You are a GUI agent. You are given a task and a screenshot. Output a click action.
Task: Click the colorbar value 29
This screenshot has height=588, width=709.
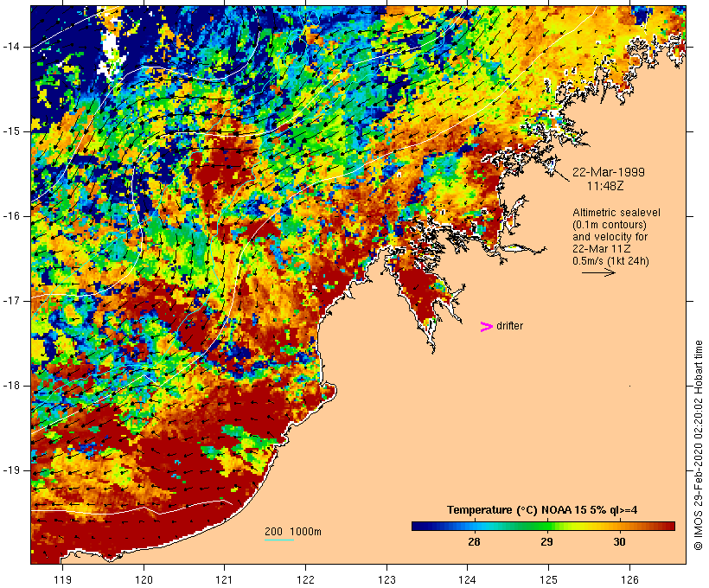[546, 541]
